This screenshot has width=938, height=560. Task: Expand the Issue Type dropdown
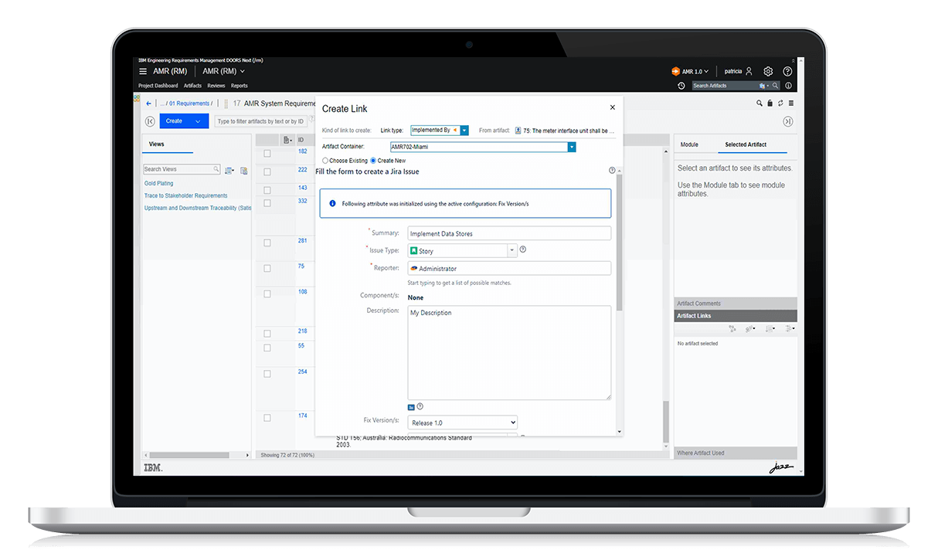coord(511,250)
